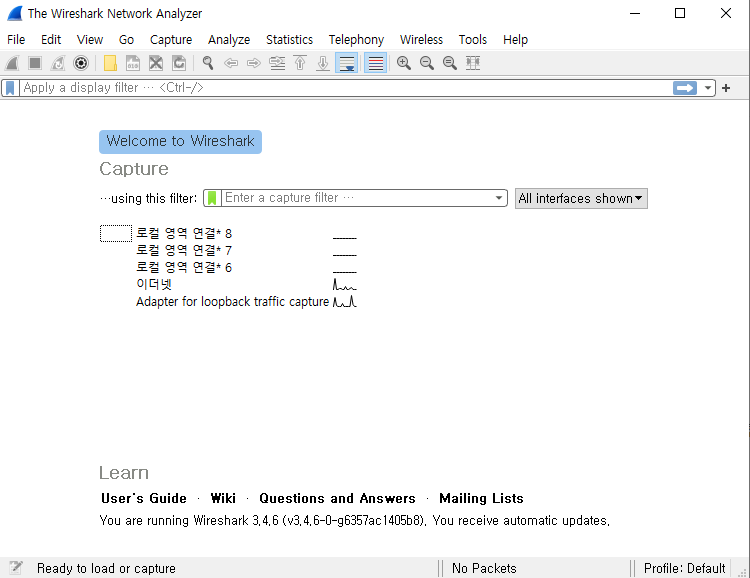Go to specified packet icon
Image resolution: width=750 pixels, height=578 pixels.
[x=277, y=63]
